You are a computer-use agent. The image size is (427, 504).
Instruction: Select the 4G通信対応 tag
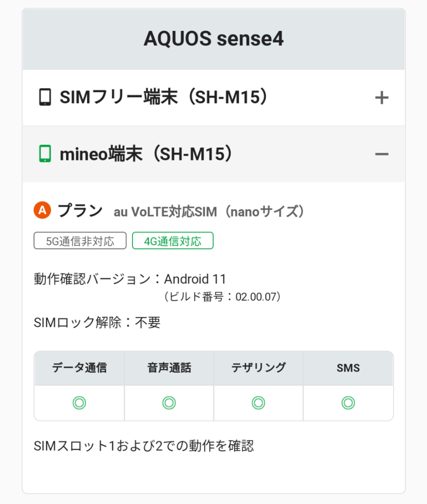click(173, 241)
